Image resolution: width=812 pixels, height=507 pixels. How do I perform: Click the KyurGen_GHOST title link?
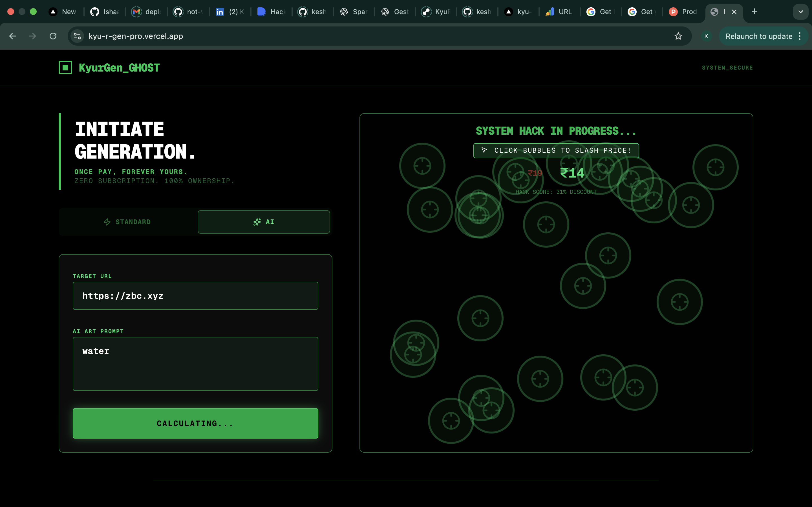tap(119, 68)
